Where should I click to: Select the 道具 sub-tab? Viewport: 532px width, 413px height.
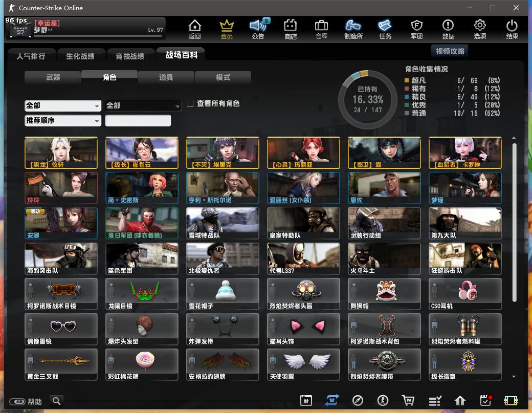[x=166, y=77]
